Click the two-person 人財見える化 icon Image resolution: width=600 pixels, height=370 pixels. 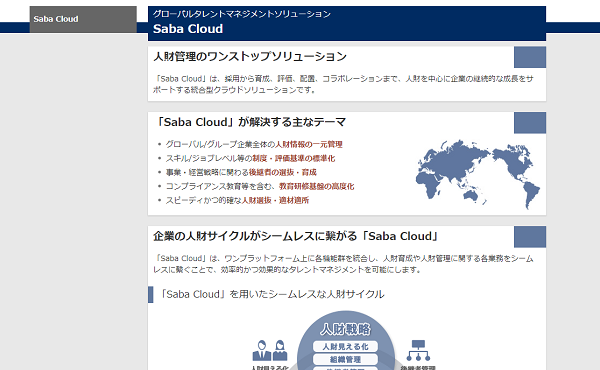[x=270, y=350]
